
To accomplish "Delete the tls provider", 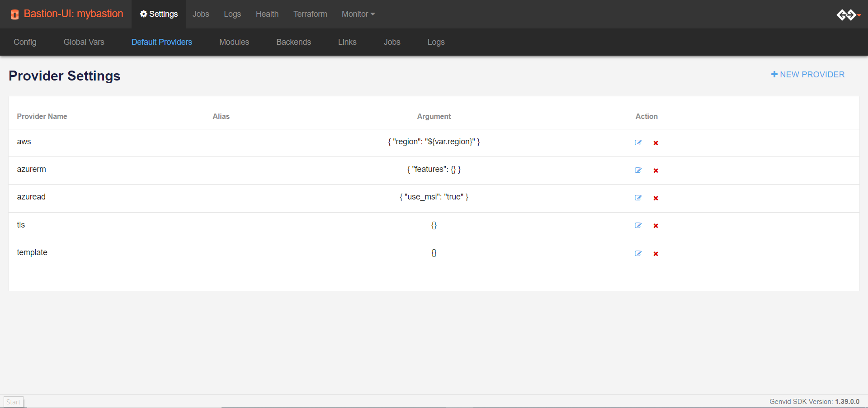I will click(x=656, y=226).
